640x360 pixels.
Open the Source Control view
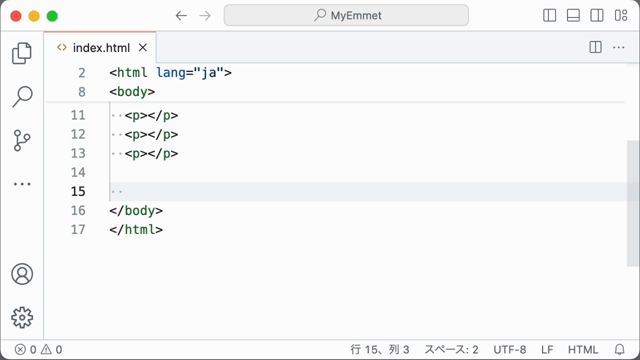pos(22,140)
